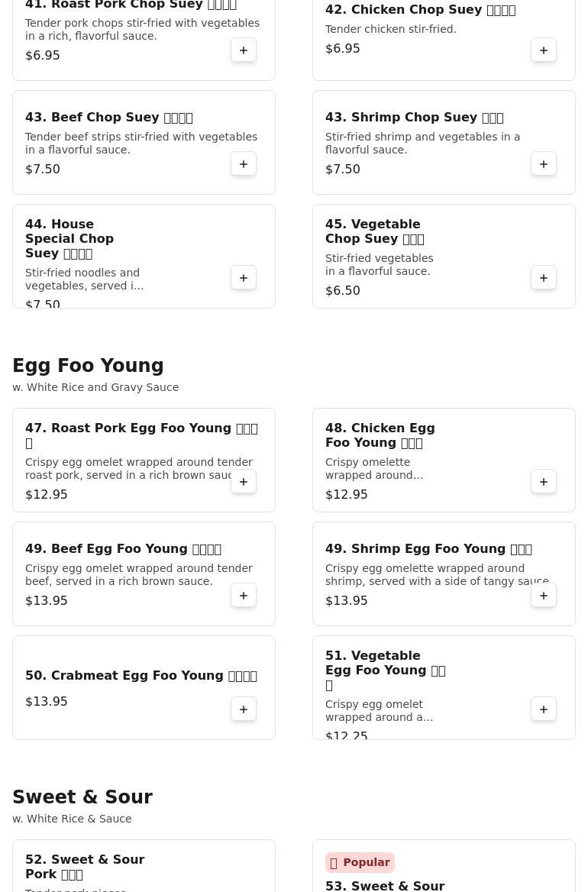Add Roast Pork Egg Foo Young

point(244,482)
